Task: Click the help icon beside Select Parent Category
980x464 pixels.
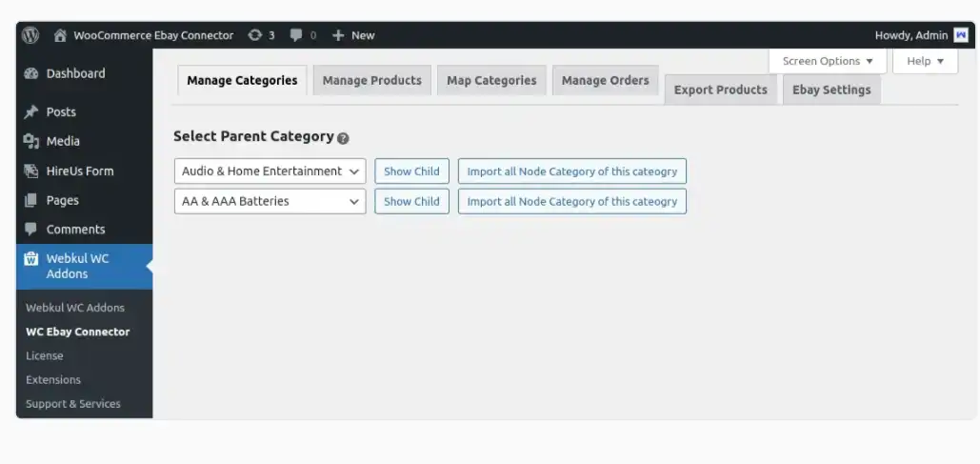Action: tap(343, 138)
